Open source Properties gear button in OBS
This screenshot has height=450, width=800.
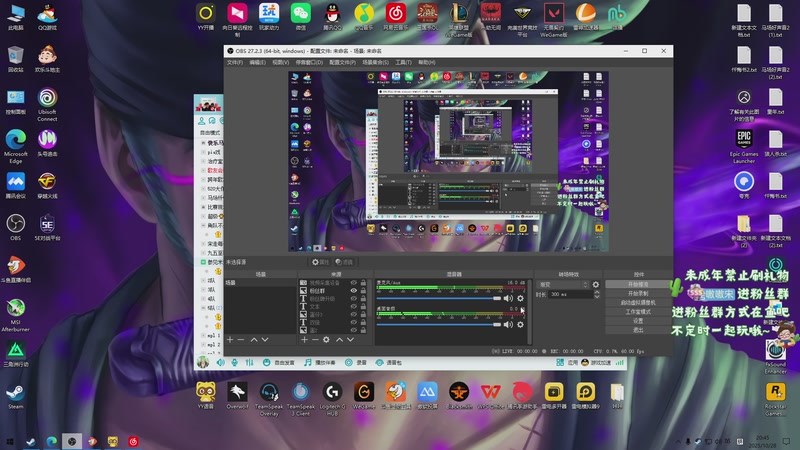320,262
